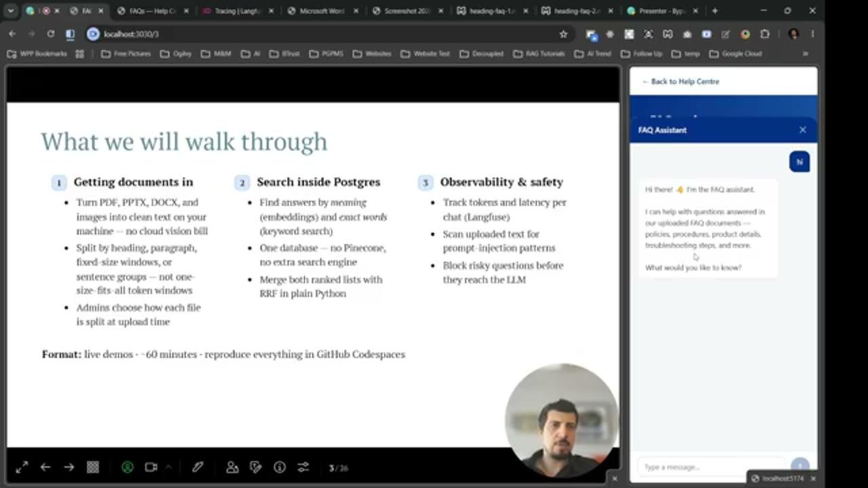The height and width of the screenshot is (488, 868).
Task: Open the colorful circle extension icon
Action: click(x=745, y=34)
